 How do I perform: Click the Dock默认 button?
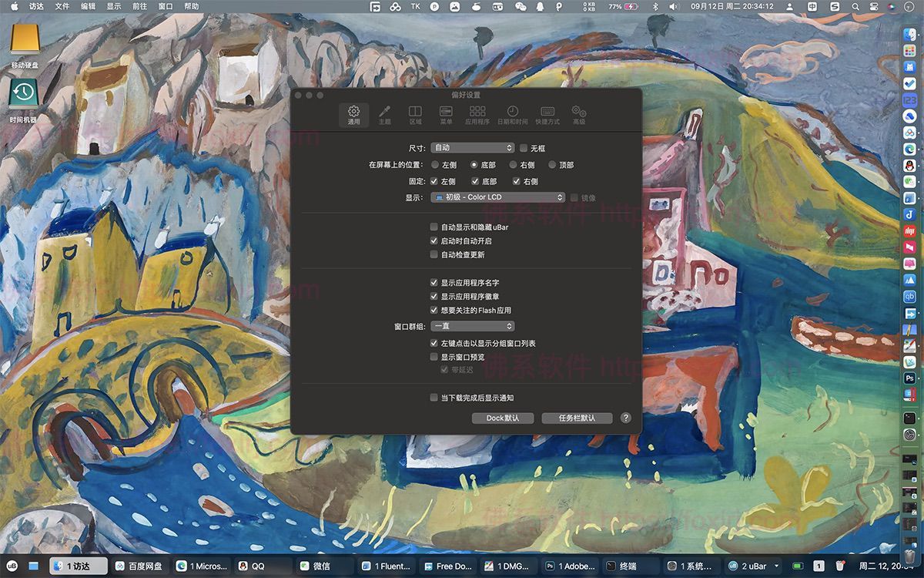pos(502,418)
